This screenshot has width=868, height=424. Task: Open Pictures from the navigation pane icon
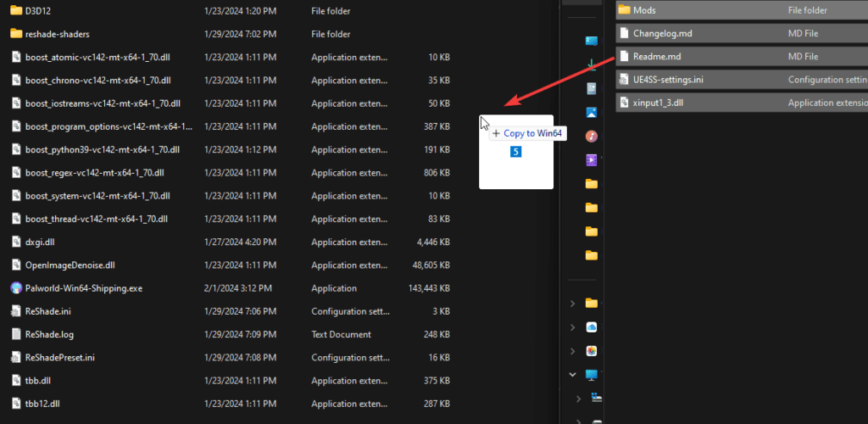tap(592, 112)
